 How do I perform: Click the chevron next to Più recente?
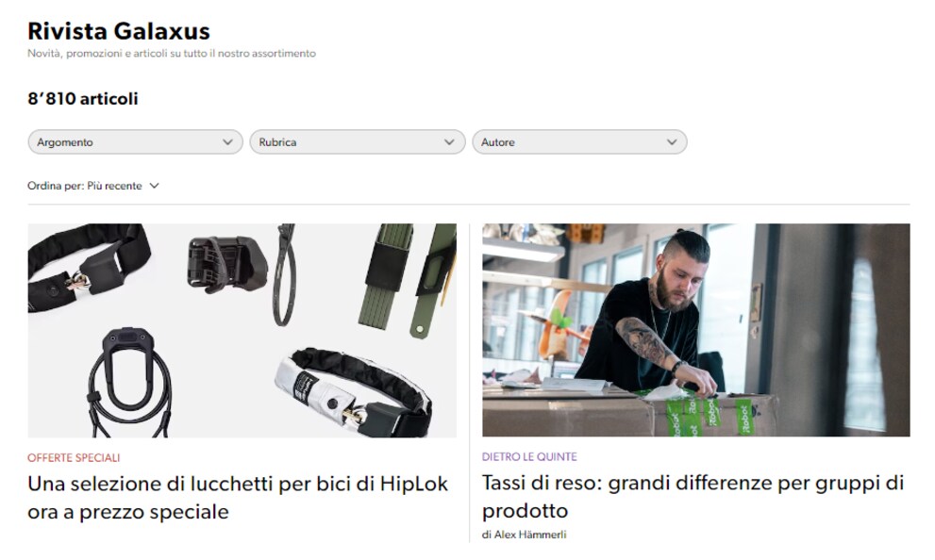pyautogui.click(x=154, y=186)
